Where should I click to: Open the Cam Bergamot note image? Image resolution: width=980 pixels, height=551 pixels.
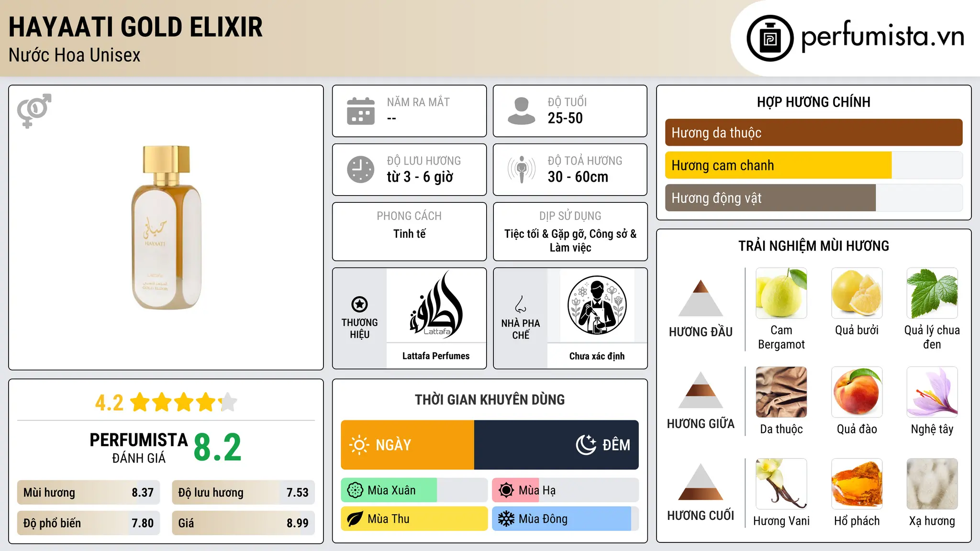tap(781, 293)
